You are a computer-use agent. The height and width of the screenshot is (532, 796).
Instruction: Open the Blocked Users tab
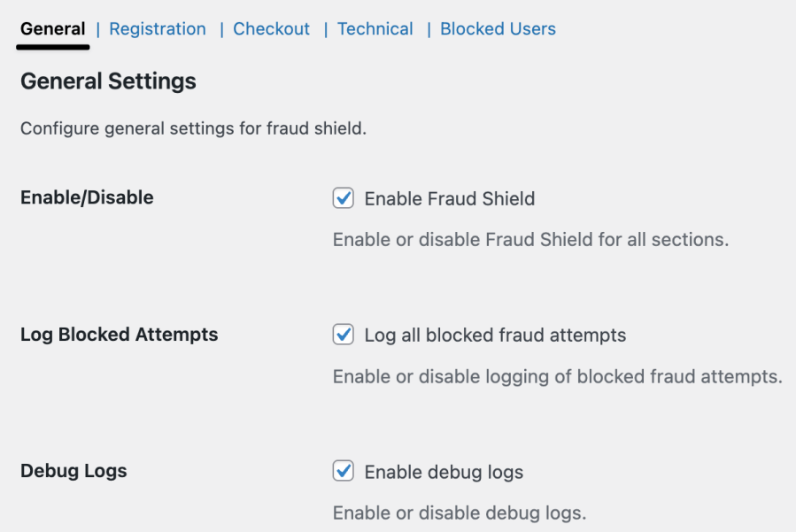tap(498, 29)
